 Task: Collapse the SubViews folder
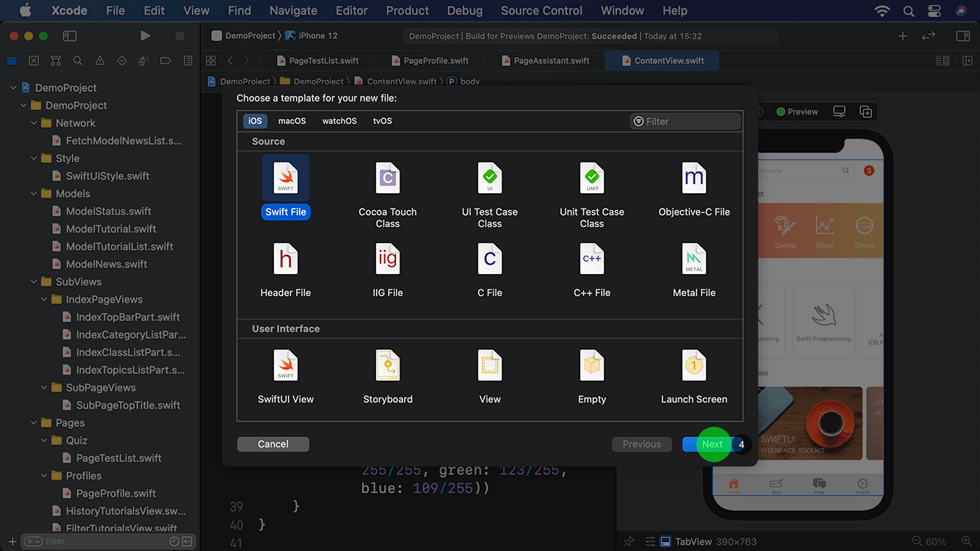[x=33, y=281]
